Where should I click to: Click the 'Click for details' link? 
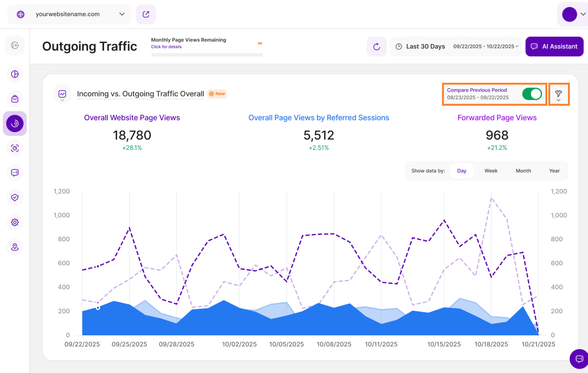pyautogui.click(x=166, y=47)
